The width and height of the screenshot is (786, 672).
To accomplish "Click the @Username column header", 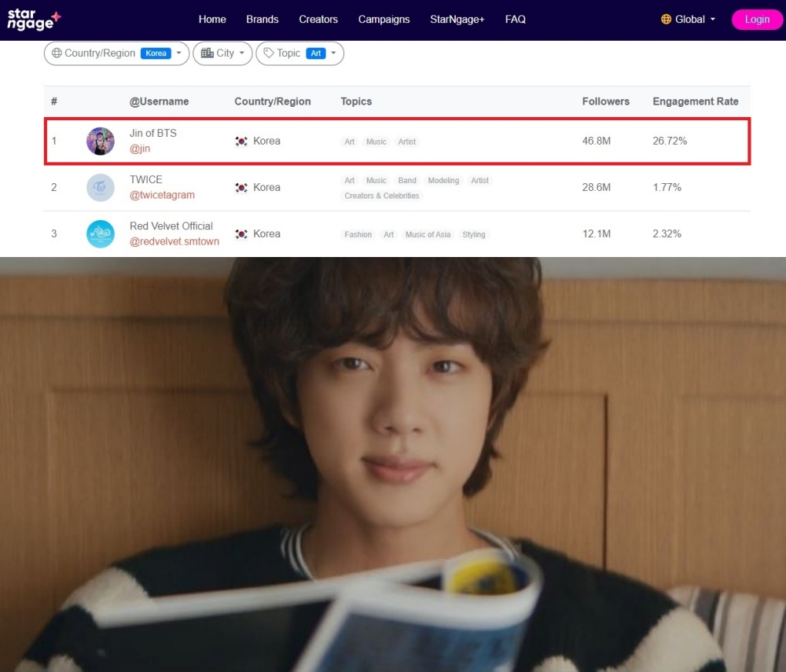I will tap(159, 101).
